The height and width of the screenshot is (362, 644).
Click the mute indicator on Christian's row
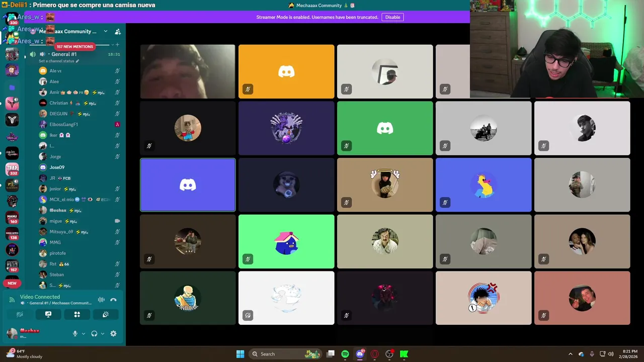click(x=117, y=103)
